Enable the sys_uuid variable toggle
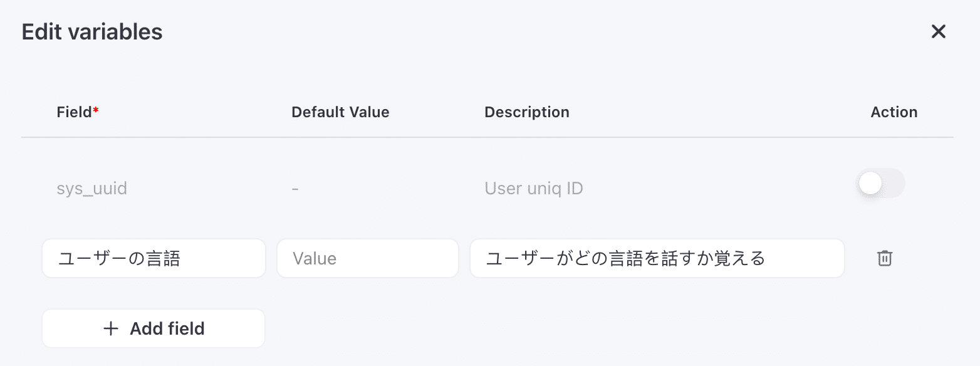Viewport: 980px width, 366px height. (880, 183)
